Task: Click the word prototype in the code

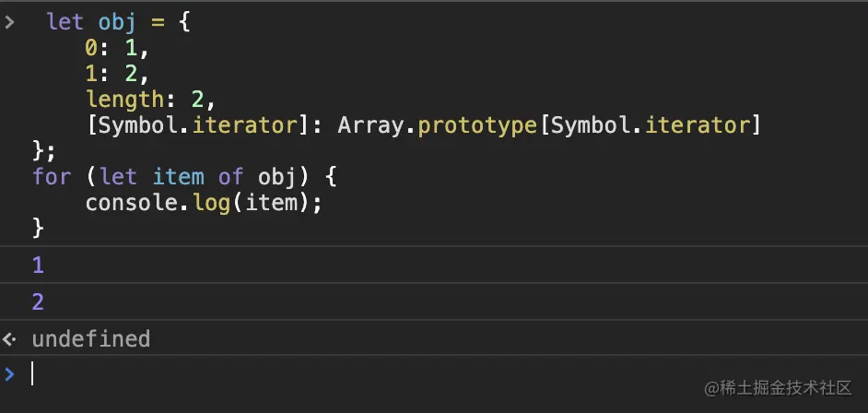Action: 477,124
